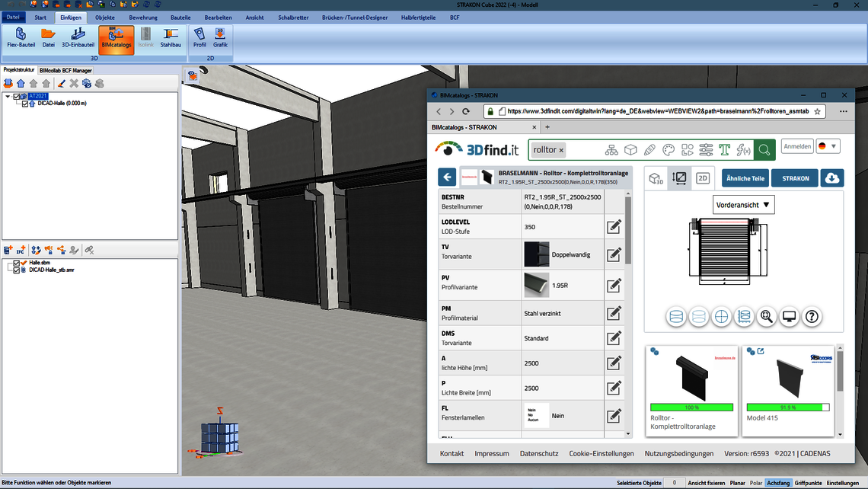The image size is (868, 489).
Task: Open the Brücken-/Tunnel-Designer tab
Action: (x=355, y=18)
